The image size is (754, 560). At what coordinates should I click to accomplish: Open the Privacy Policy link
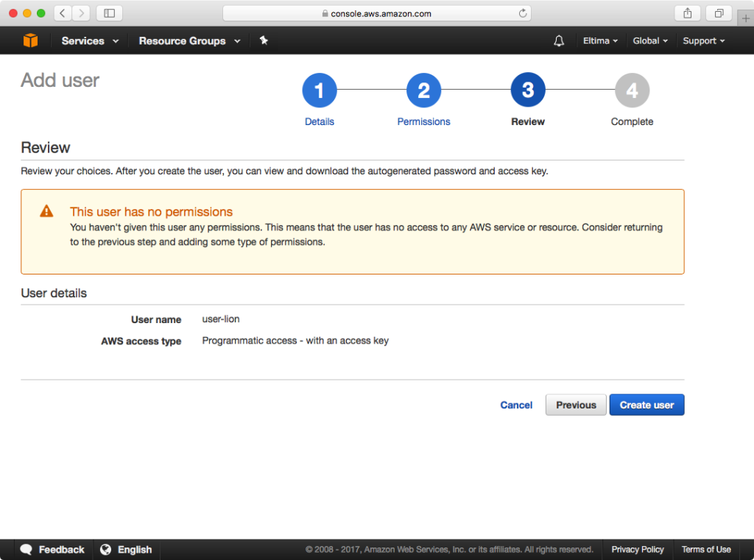(x=638, y=549)
